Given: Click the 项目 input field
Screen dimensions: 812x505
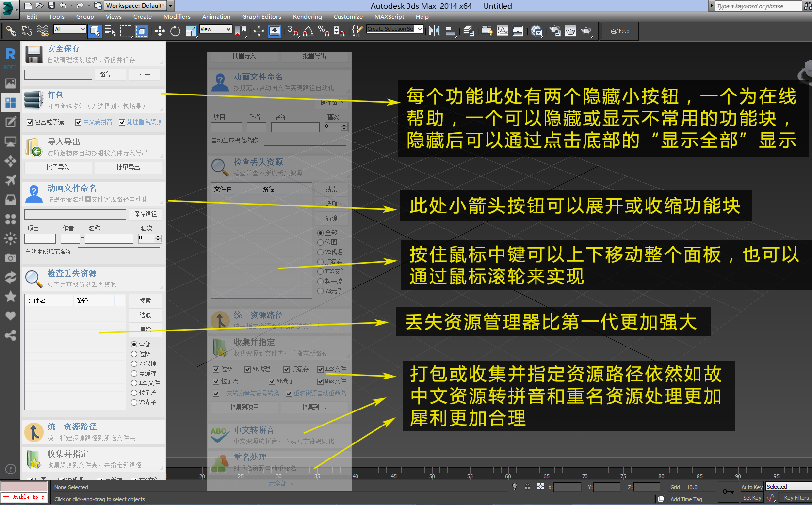Looking at the screenshot, I should click(40, 238).
